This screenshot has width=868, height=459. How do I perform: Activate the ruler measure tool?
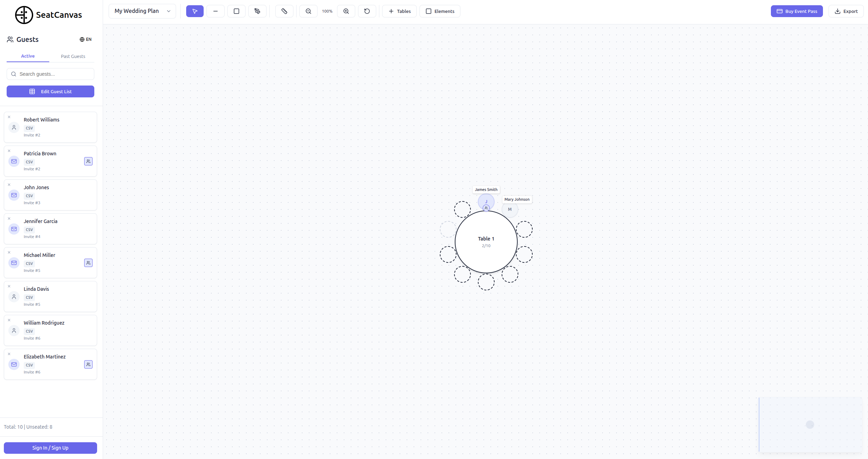[284, 11]
